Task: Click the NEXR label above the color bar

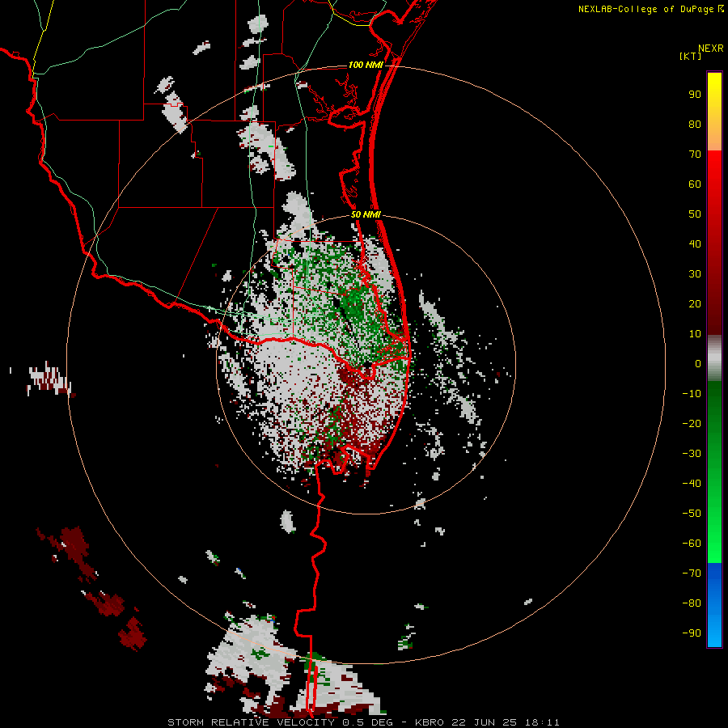Action: (711, 49)
